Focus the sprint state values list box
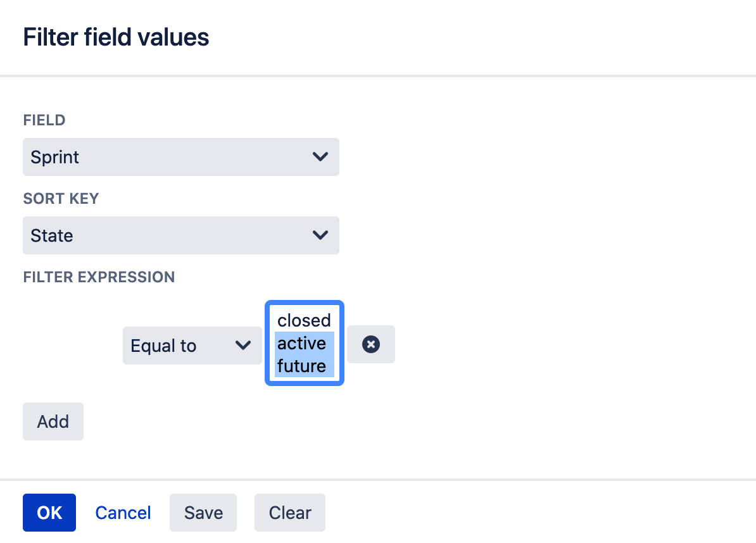The height and width of the screenshot is (543, 756). tap(304, 343)
